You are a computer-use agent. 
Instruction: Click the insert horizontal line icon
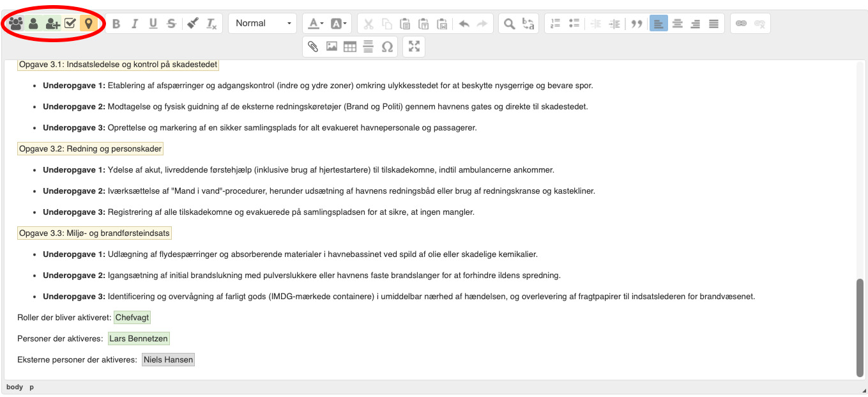(369, 47)
